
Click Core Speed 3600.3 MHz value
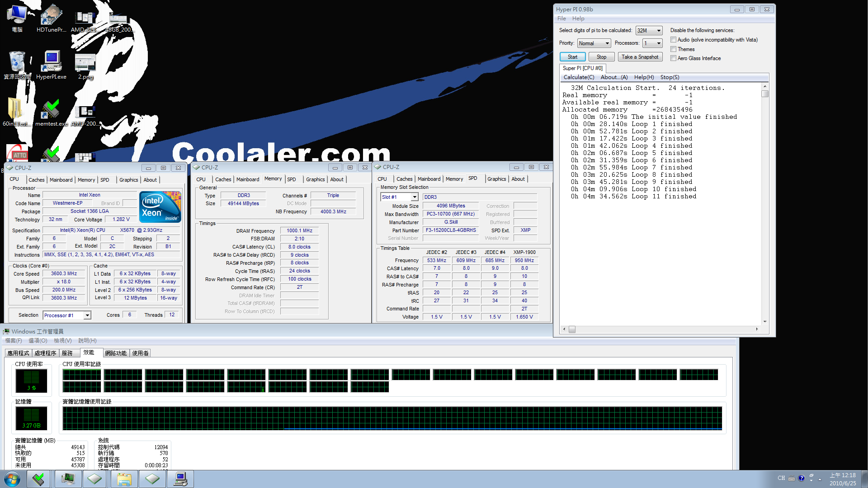coord(64,274)
